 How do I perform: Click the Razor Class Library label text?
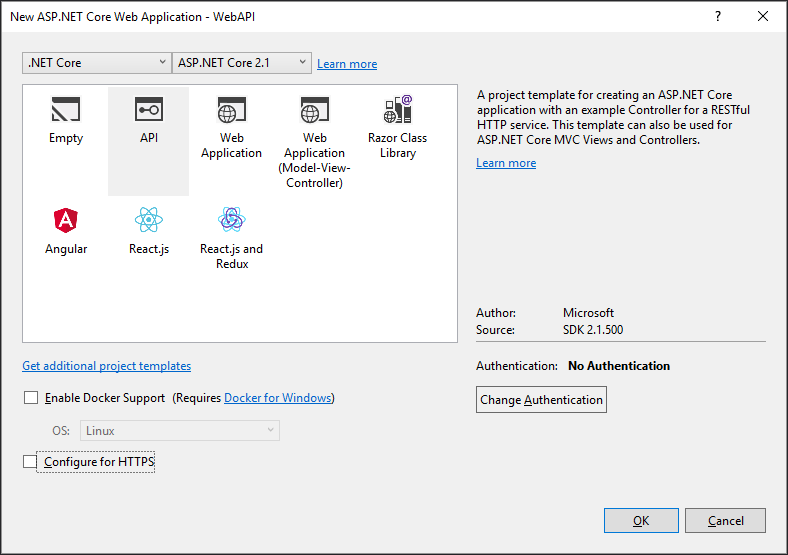(398, 145)
